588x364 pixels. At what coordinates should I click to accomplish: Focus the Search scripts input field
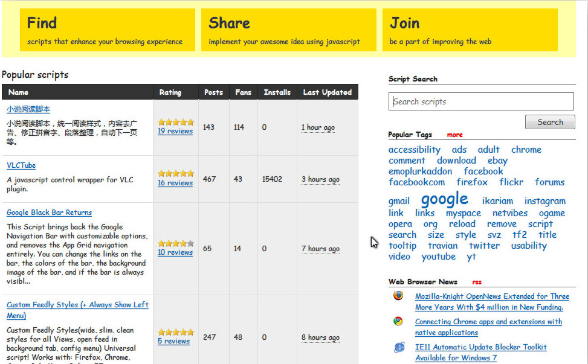[x=480, y=101]
